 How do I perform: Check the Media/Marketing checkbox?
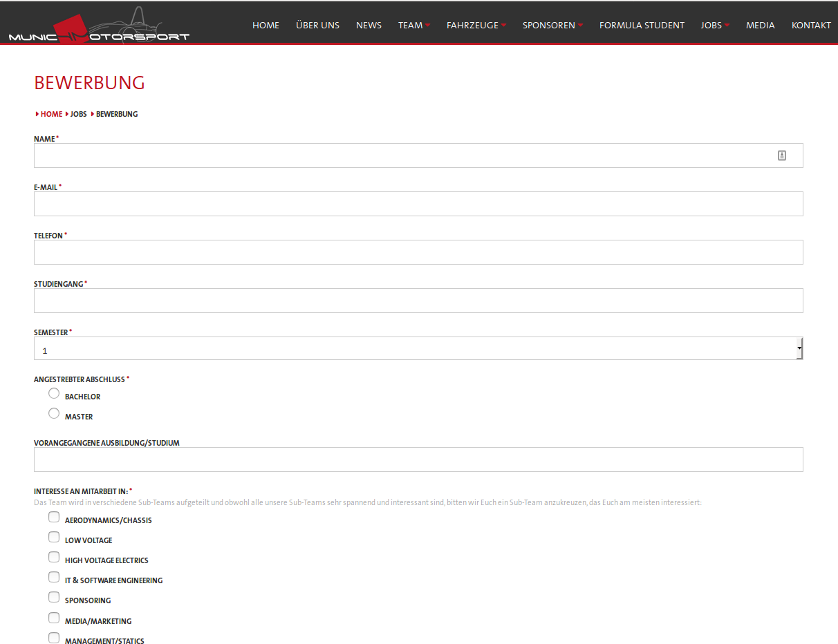[54, 618]
